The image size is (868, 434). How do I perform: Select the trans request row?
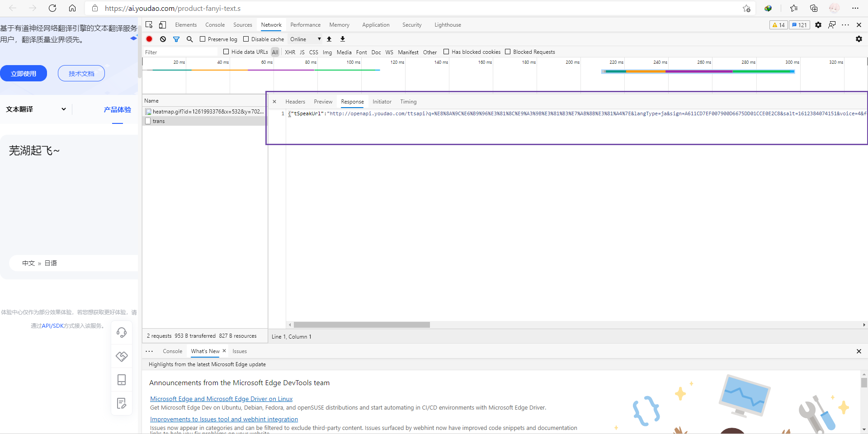(x=204, y=121)
